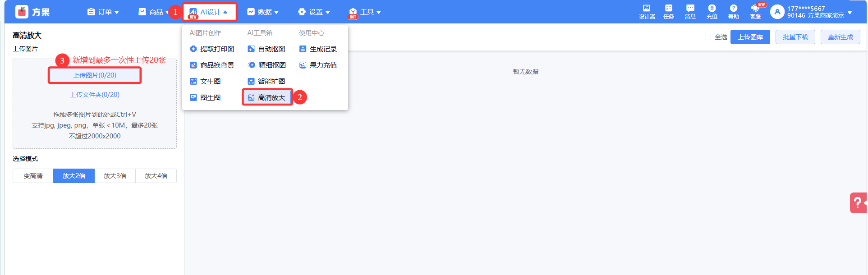Open the account dropdown arrow

click(x=850, y=13)
